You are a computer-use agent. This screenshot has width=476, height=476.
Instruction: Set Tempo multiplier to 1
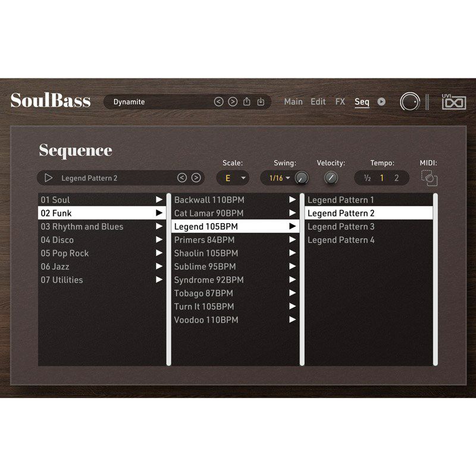[382, 178]
